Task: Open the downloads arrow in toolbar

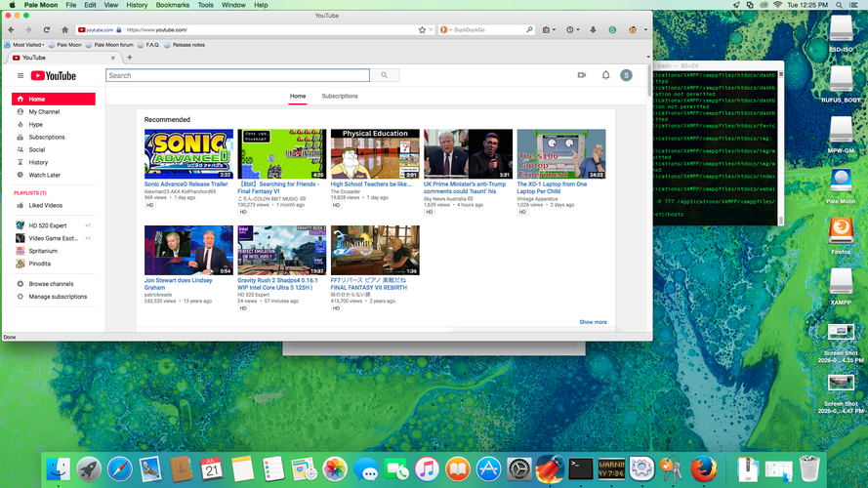Action: tap(593, 30)
